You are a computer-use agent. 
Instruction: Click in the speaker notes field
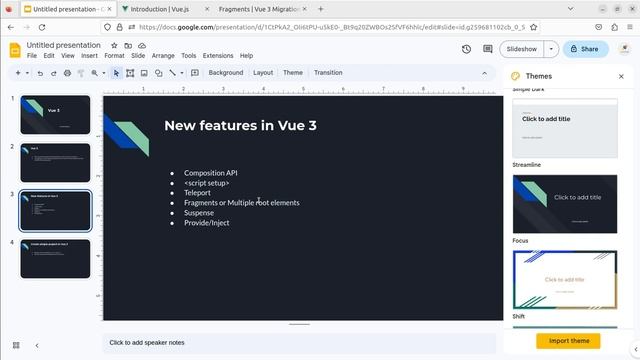[299, 343]
